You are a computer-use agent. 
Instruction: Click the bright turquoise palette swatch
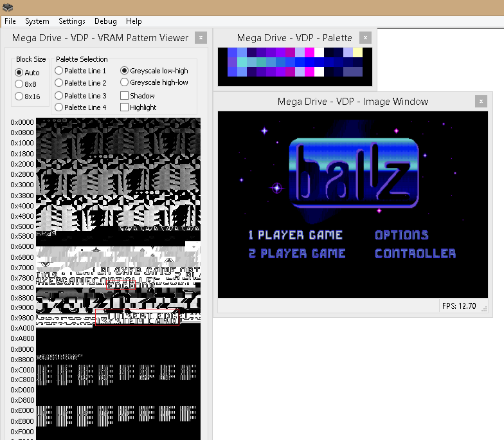(242, 62)
